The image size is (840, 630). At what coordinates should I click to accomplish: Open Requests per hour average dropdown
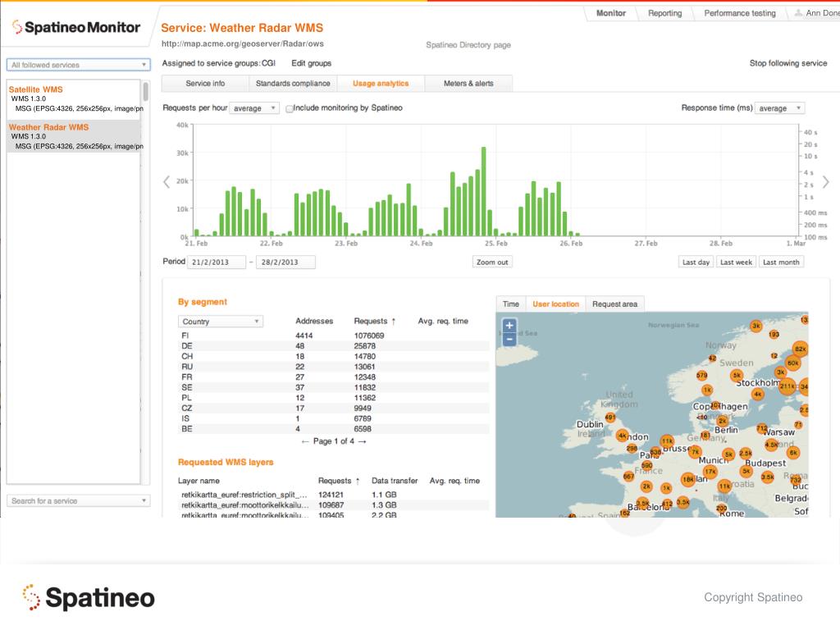click(x=254, y=108)
